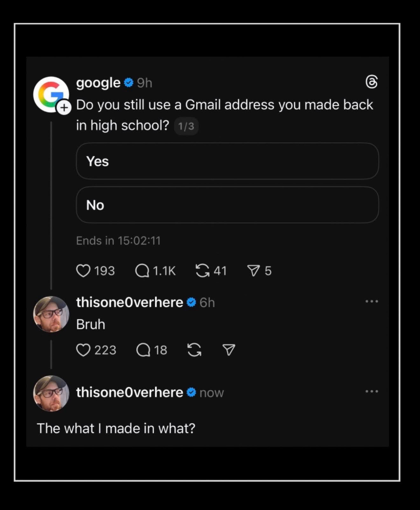Repost the "Bruh" reply
420x510 pixels.
pyautogui.click(x=194, y=350)
